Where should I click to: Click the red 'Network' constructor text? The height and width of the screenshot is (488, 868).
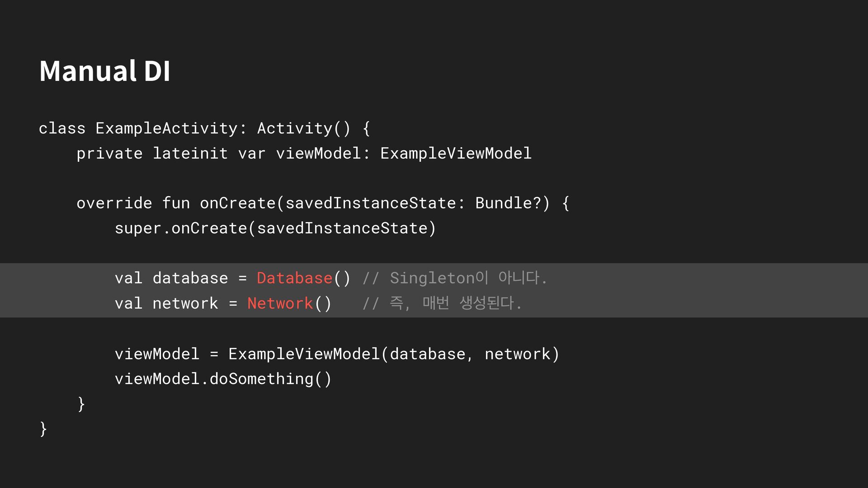pos(280,303)
